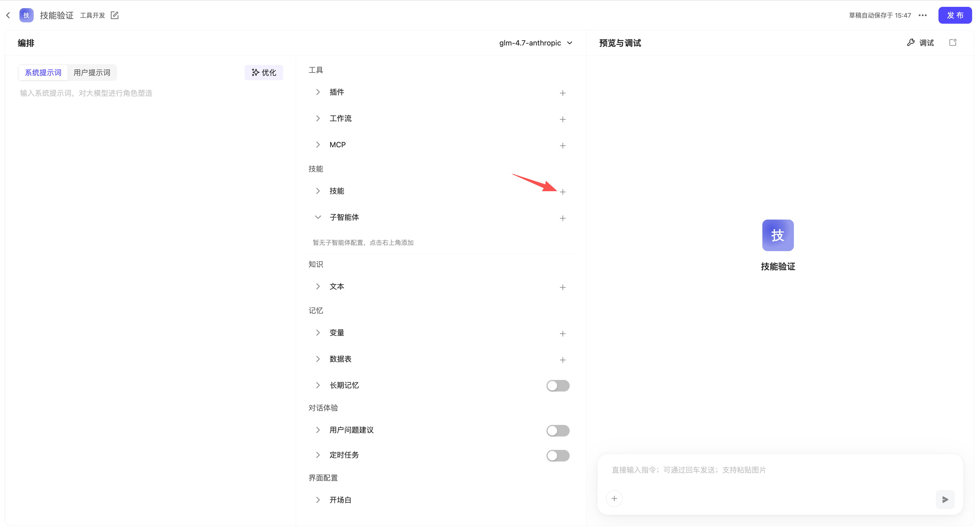Enable the 定时任务 toggle

pos(558,455)
